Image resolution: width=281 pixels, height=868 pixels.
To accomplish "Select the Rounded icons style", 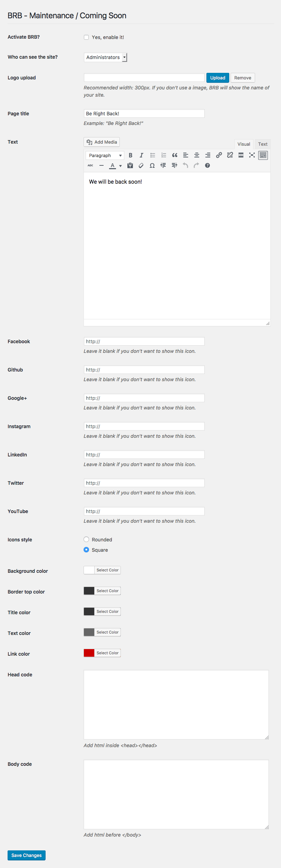I will (86, 539).
